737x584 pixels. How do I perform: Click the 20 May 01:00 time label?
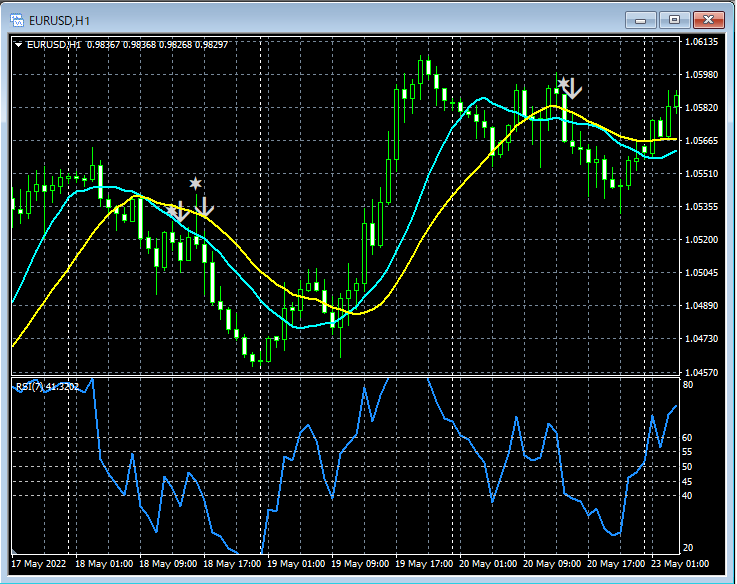click(488, 563)
